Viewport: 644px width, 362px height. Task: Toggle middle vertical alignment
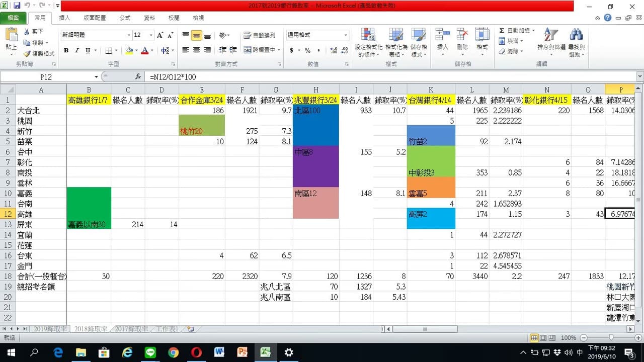(x=196, y=35)
